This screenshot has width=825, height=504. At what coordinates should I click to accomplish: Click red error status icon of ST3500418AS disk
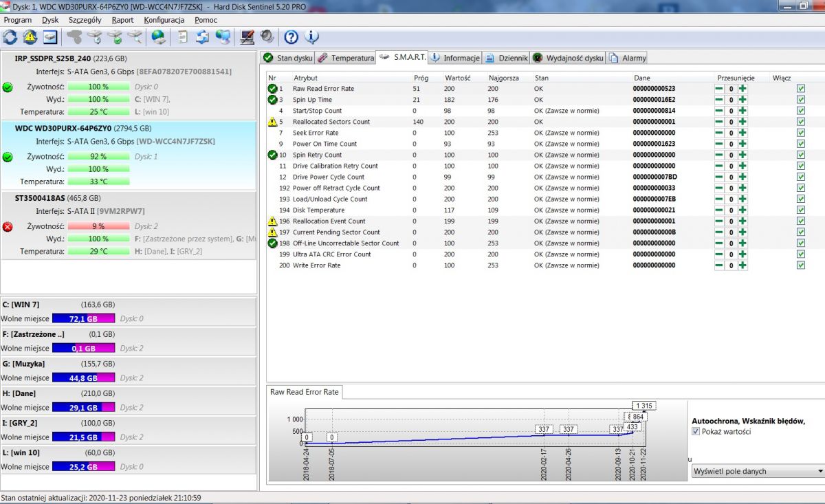click(x=8, y=227)
